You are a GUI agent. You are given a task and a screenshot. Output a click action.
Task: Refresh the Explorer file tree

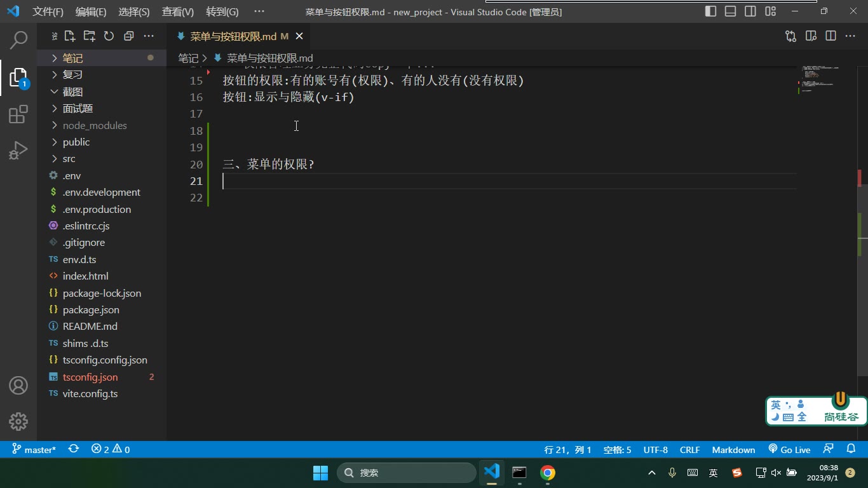(x=109, y=36)
